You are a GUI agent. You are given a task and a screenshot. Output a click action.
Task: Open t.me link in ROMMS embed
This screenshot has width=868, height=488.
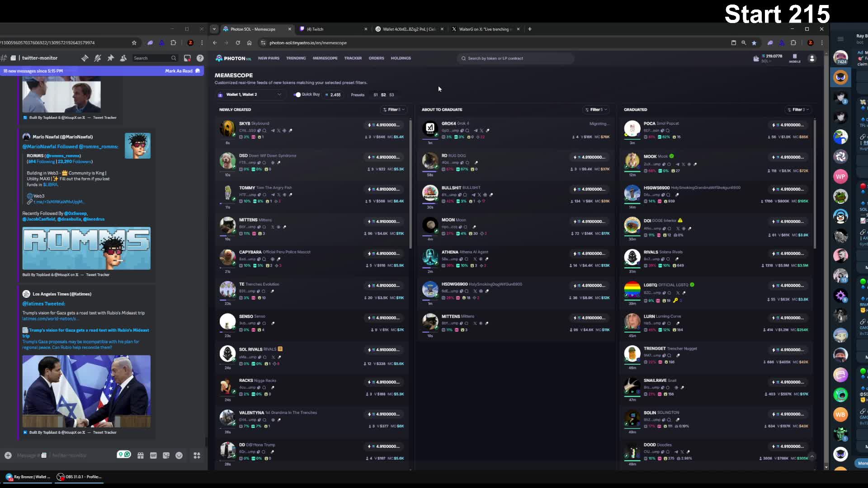[x=58, y=202]
